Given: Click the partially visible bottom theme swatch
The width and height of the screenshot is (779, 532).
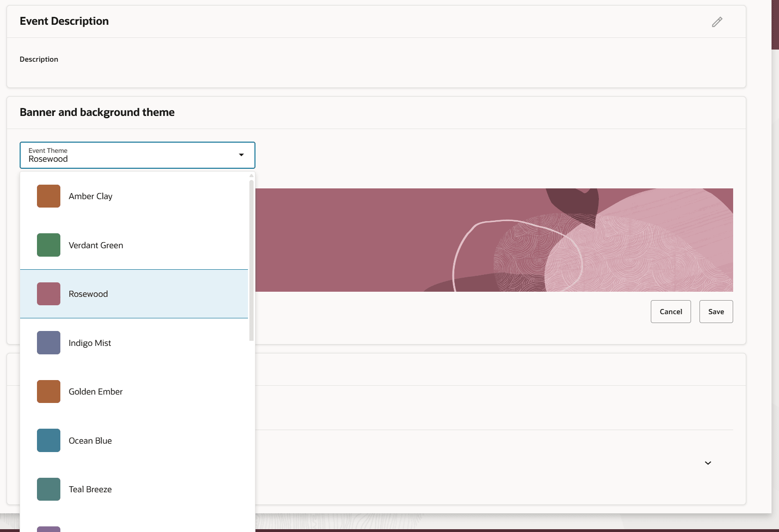Looking at the screenshot, I should (x=48, y=528).
